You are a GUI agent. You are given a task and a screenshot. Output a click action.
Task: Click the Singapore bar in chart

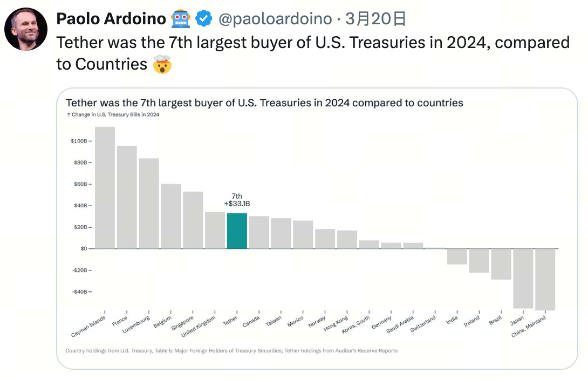point(193,220)
